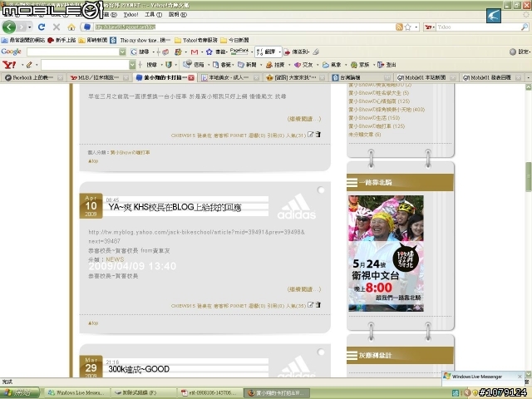Click the orange RSS feed icon in address bar
The height and width of the screenshot is (399, 532).
399,27
